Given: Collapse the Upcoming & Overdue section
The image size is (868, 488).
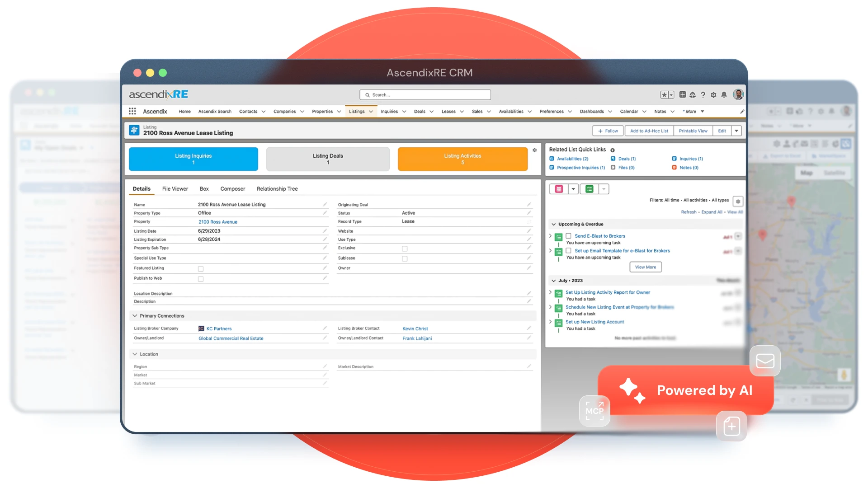Looking at the screenshot, I should tap(554, 224).
